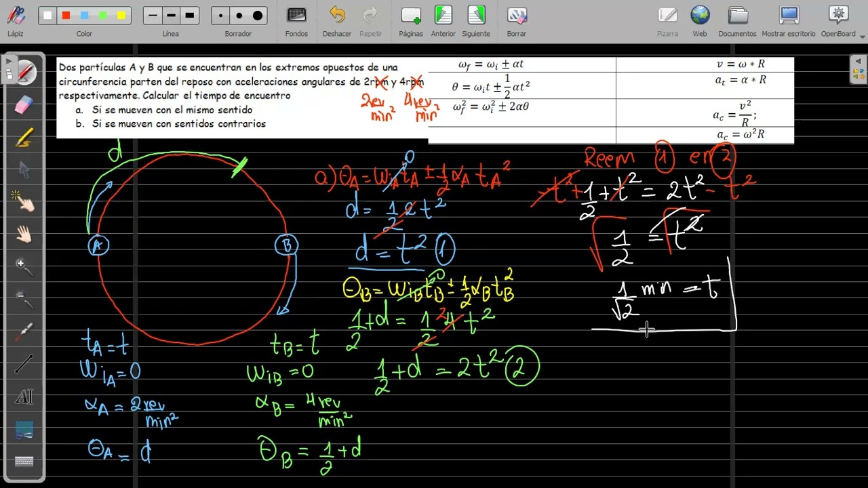
Task: Select the yellow highlighter tool
Action: point(24,138)
